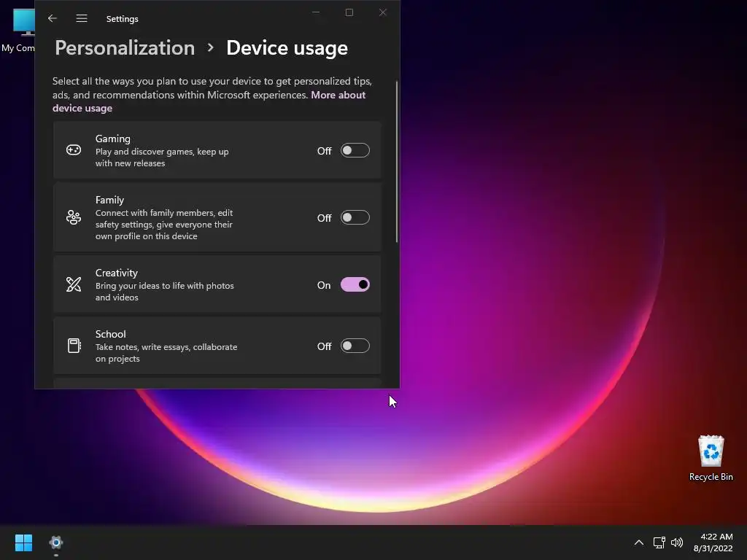Screen dimensions: 747x560
Task: Switch on the School toggle
Action: coord(355,346)
